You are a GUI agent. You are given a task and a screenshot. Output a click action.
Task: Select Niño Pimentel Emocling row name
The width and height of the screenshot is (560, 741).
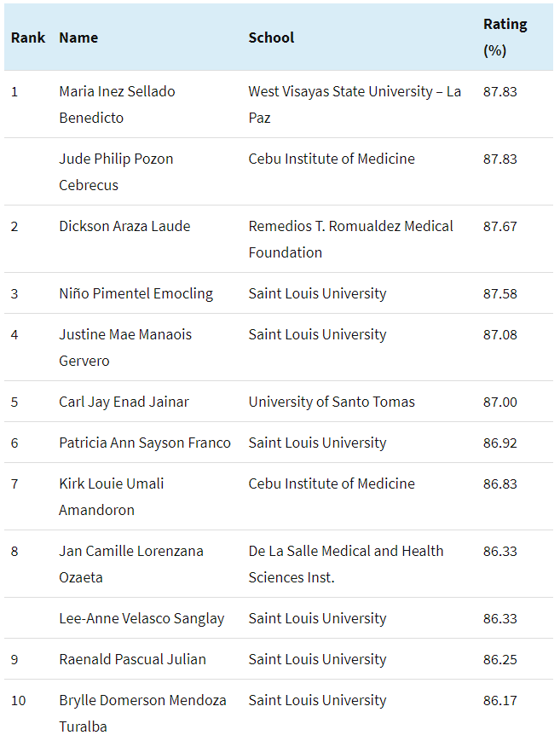coord(136,294)
